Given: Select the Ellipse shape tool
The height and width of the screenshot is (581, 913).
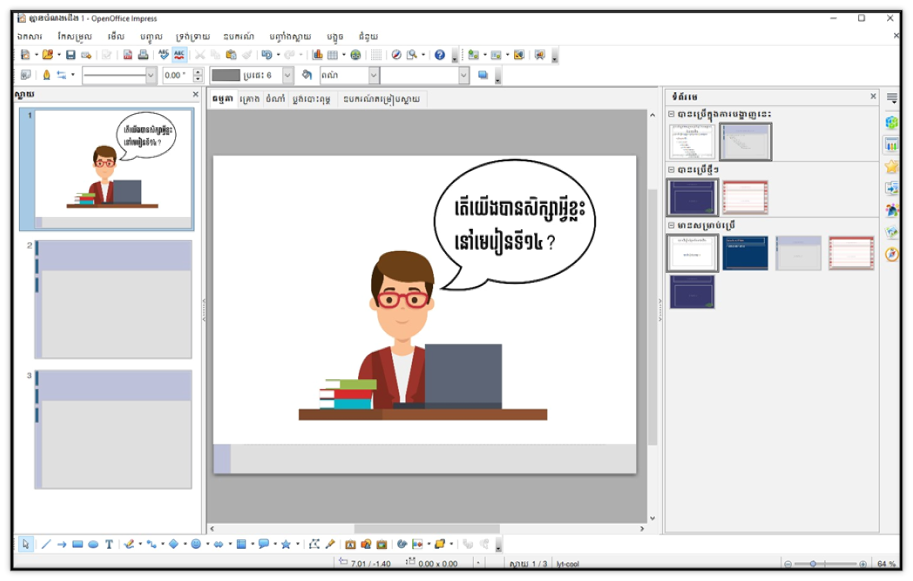Looking at the screenshot, I should tap(93, 544).
